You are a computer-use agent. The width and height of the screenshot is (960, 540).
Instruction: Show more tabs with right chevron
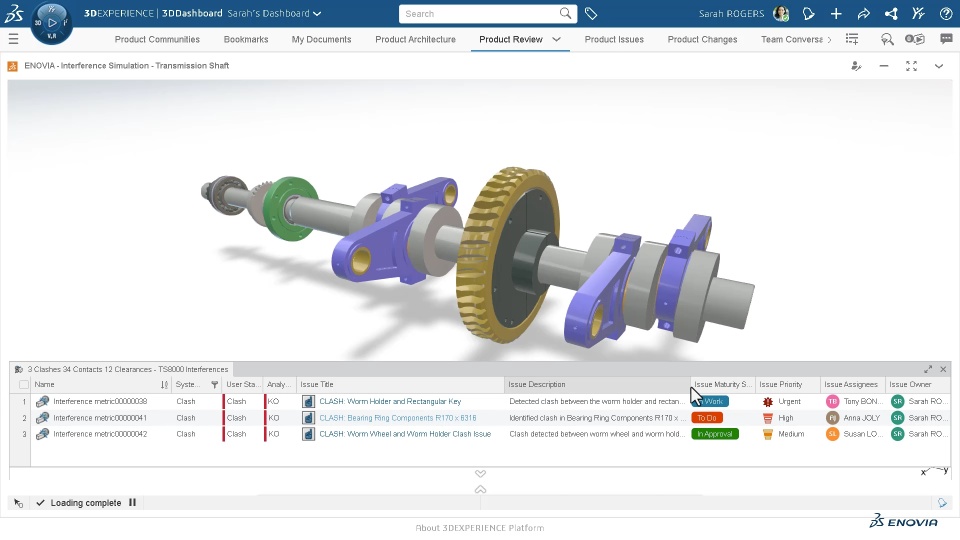(x=830, y=39)
